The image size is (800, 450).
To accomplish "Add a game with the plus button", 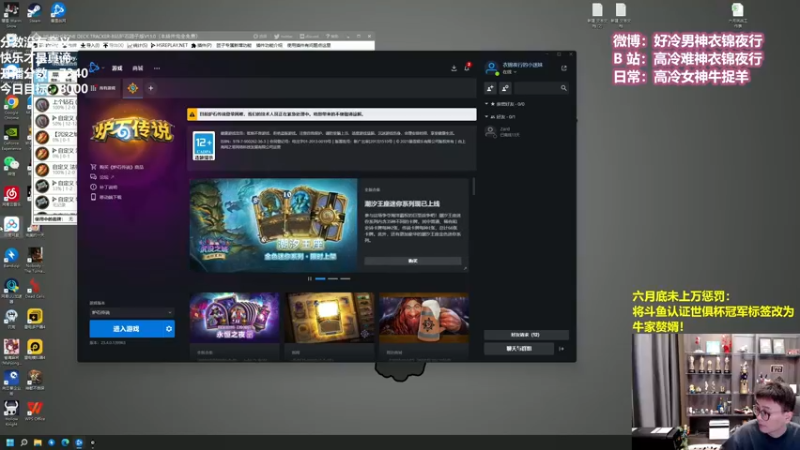I will (x=151, y=88).
